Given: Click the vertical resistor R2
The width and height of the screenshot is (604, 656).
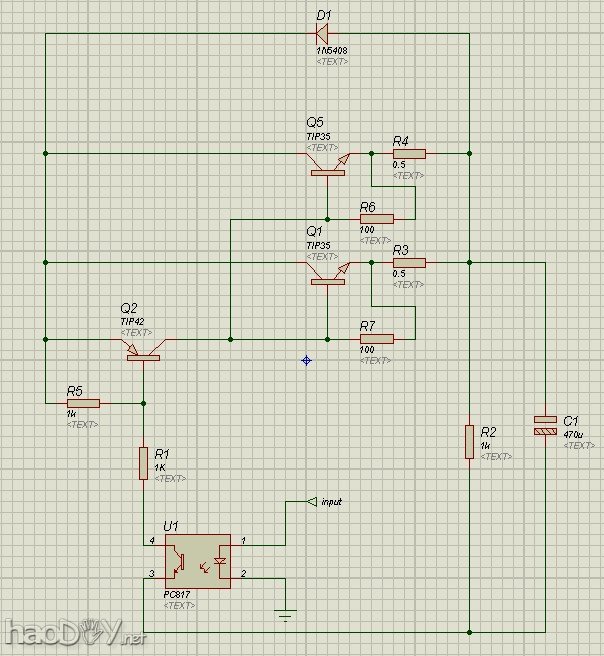Looking at the screenshot, I should tap(469, 441).
